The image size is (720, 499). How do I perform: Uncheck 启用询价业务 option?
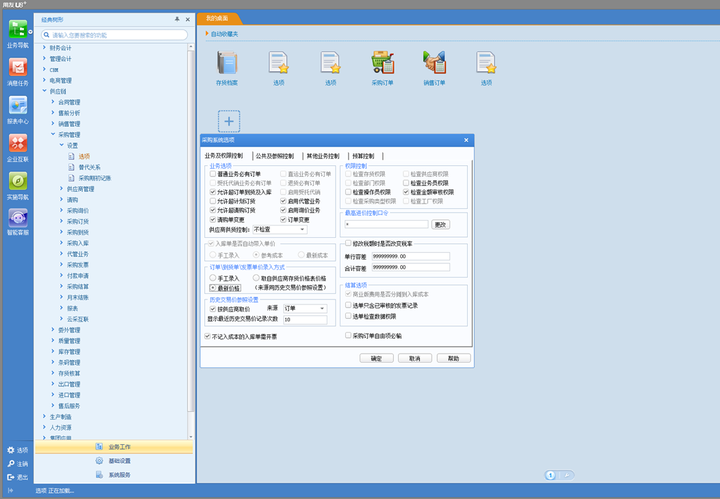coord(283,210)
